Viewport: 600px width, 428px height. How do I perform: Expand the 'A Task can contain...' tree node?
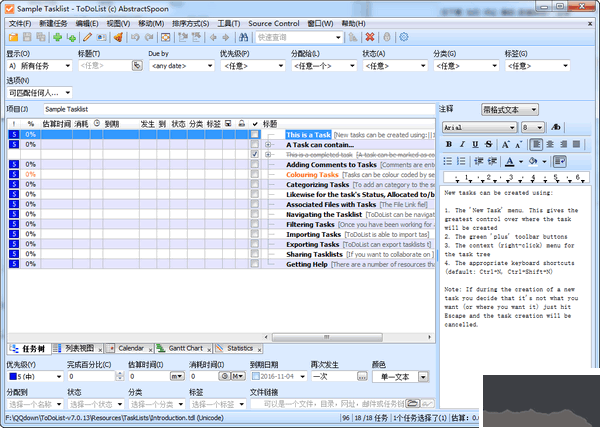pos(268,144)
